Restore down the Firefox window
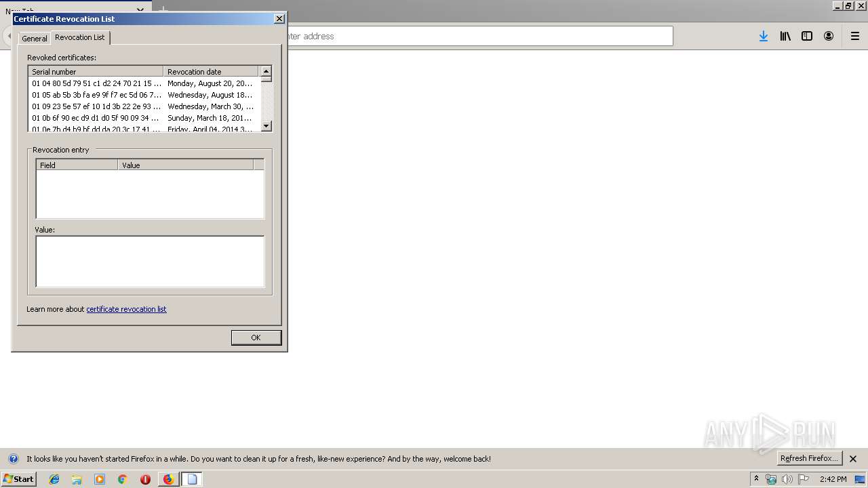868x488 pixels. coord(848,5)
